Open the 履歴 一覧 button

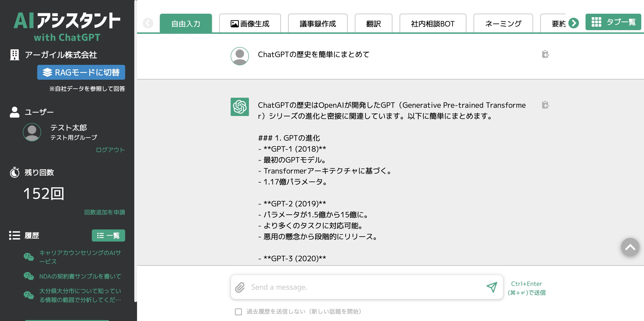coord(108,236)
